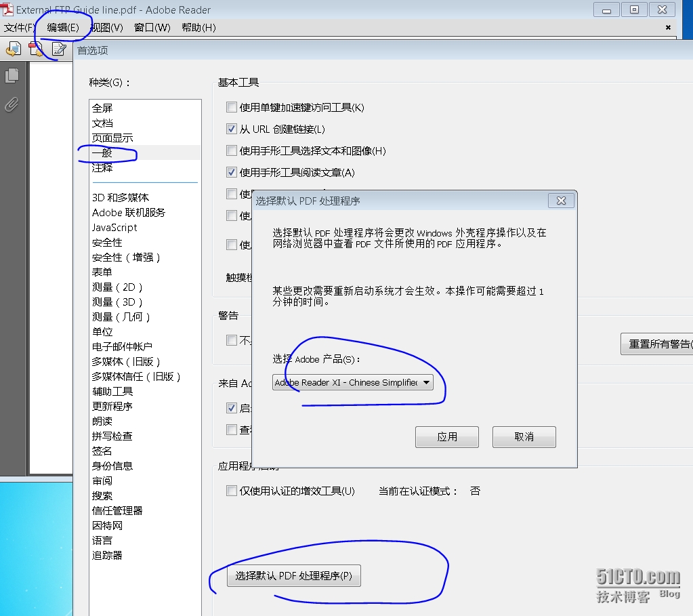Image resolution: width=693 pixels, height=616 pixels.
Task: Click the 重置所有警告 button
Action: (x=657, y=344)
